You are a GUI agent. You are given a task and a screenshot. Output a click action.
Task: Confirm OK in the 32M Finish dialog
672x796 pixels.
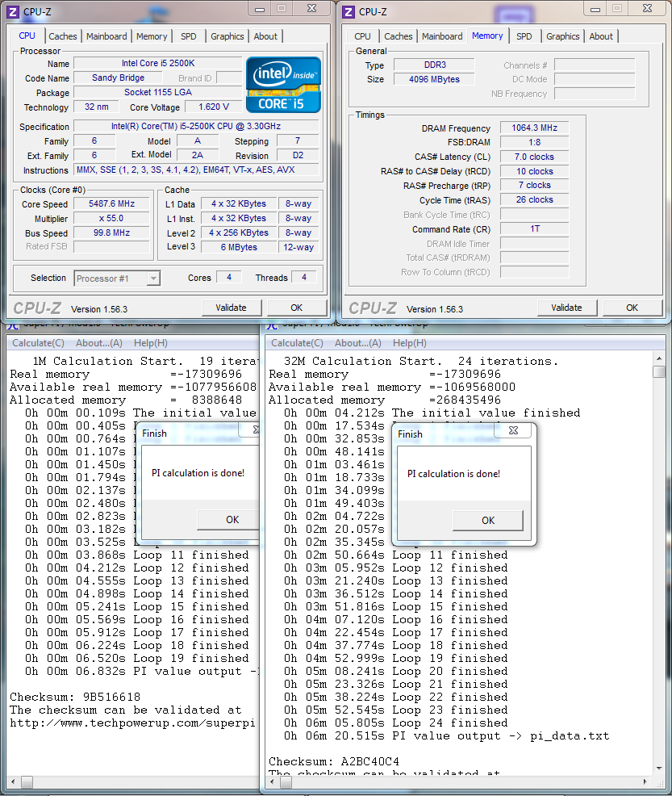pyautogui.click(x=488, y=521)
